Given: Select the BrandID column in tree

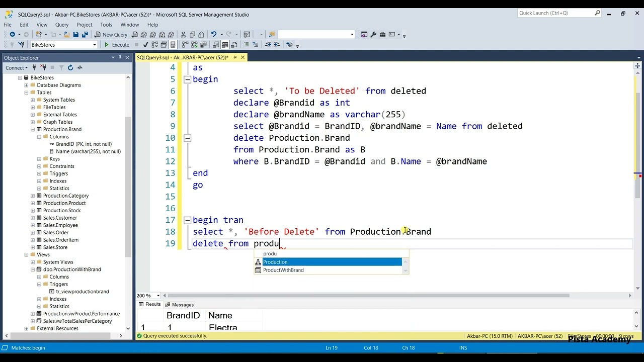Looking at the screenshot, I should pos(84,144).
